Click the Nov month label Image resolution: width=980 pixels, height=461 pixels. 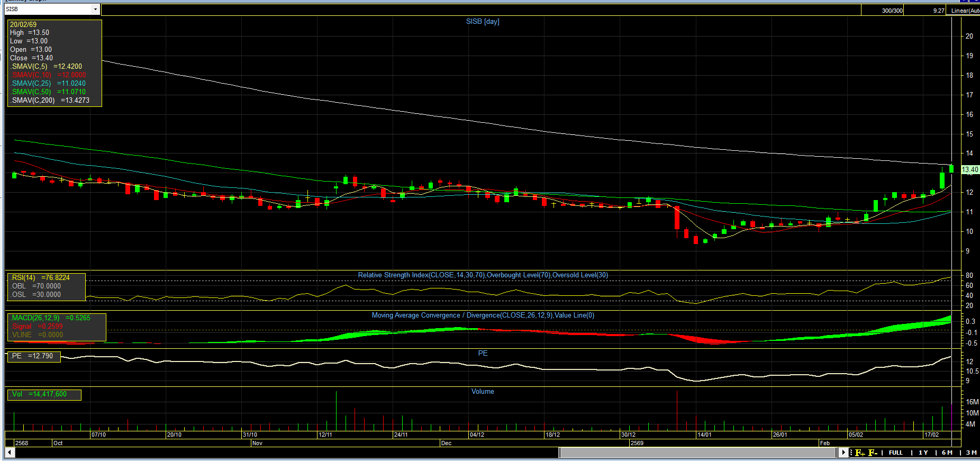(257, 443)
